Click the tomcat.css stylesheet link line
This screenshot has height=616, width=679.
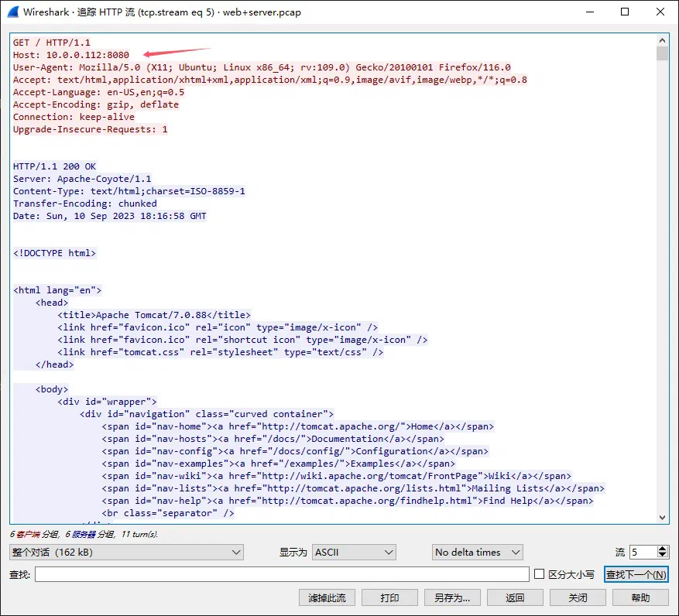click(x=221, y=352)
